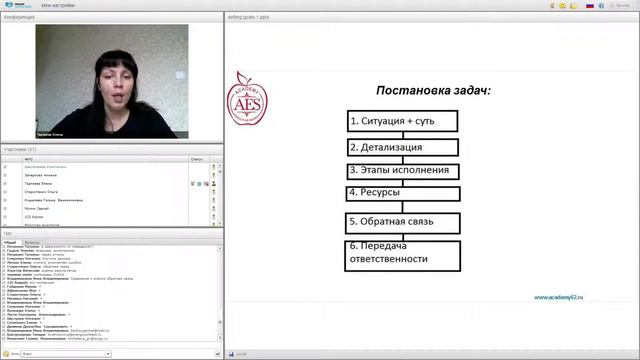Click the presenter webcam video
The width and height of the screenshot is (640, 360).
tap(112, 81)
